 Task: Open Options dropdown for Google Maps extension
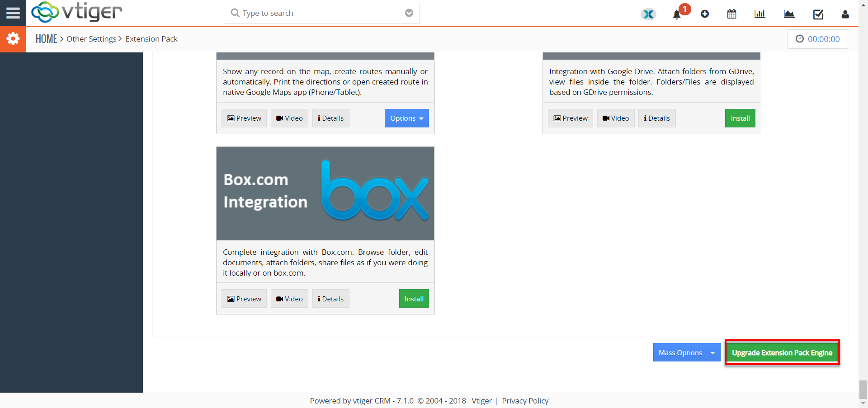click(x=407, y=118)
